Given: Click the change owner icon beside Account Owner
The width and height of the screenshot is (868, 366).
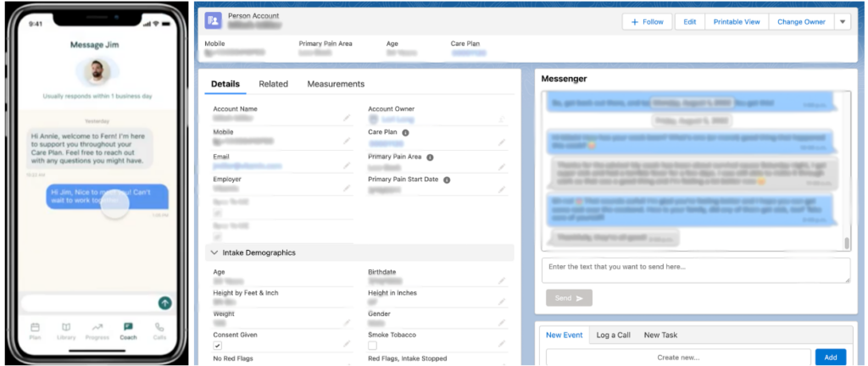Looking at the screenshot, I should [x=502, y=119].
